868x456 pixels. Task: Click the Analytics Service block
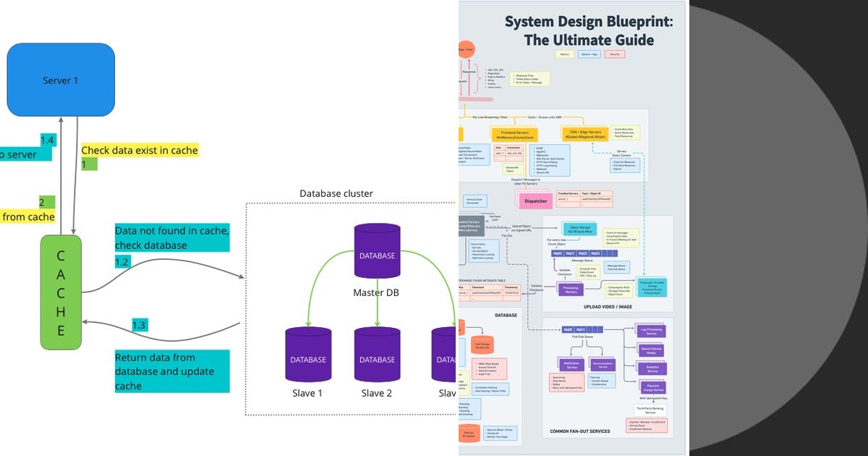(652, 368)
